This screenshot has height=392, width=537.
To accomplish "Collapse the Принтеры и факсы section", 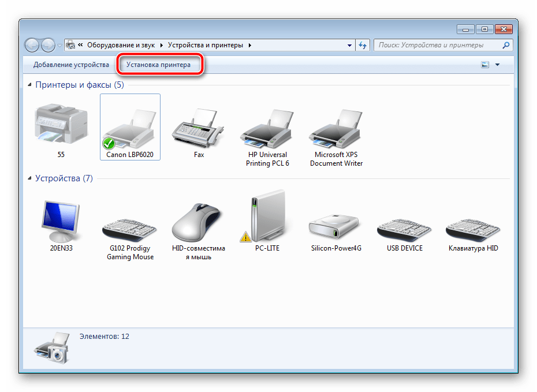I will coord(29,84).
